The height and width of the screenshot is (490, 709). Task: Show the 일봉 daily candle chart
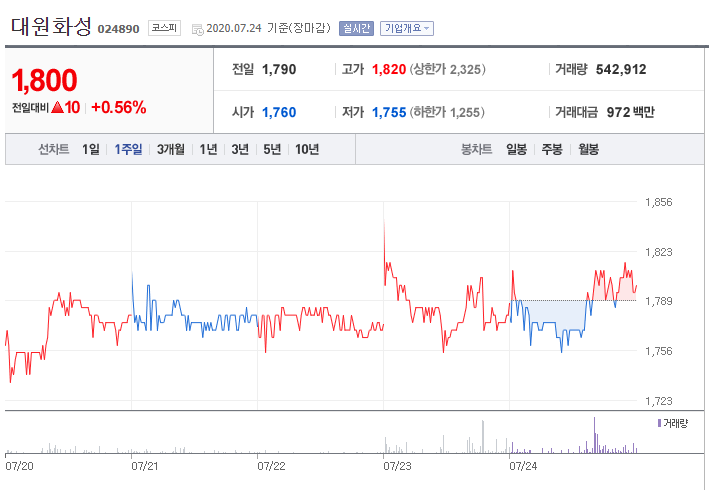[x=516, y=149]
